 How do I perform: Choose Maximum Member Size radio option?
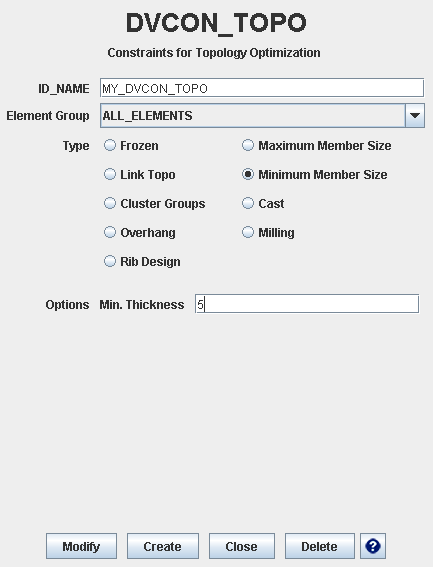coord(248,145)
